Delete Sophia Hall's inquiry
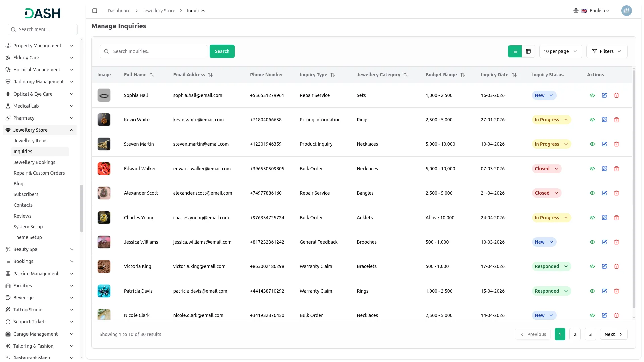 pyautogui.click(x=616, y=95)
